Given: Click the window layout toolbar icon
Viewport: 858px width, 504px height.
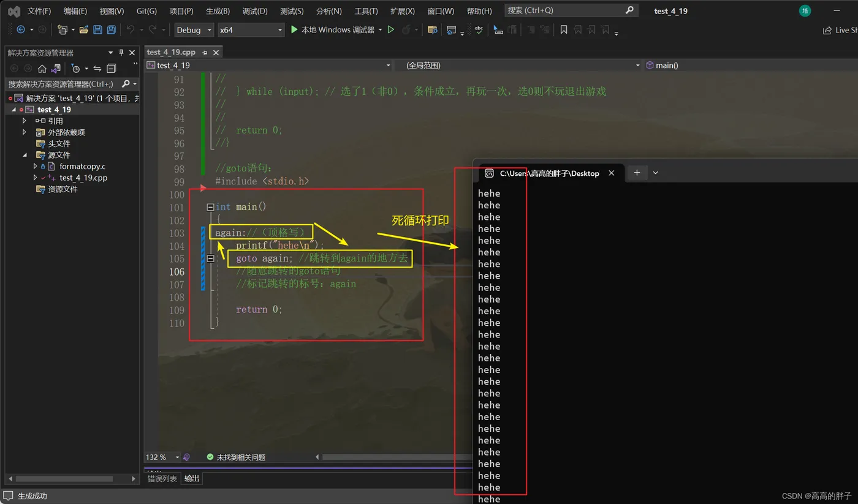Looking at the screenshot, I should point(452,29).
